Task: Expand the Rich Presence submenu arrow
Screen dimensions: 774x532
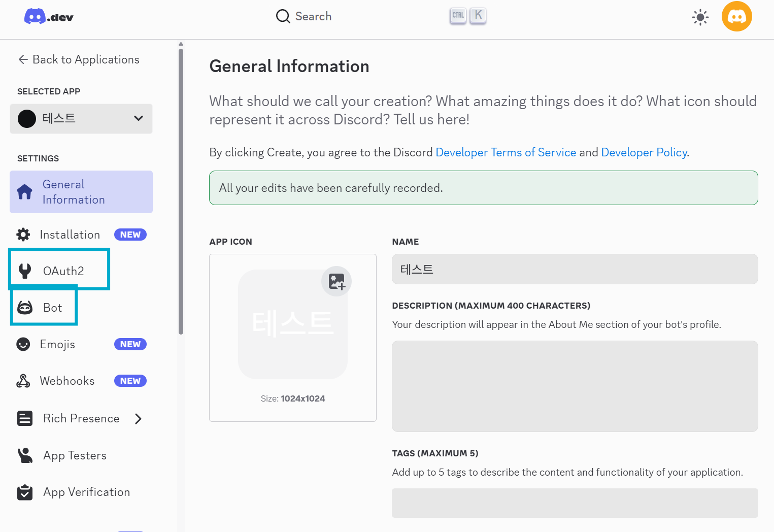Action: [x=138, y=418]
